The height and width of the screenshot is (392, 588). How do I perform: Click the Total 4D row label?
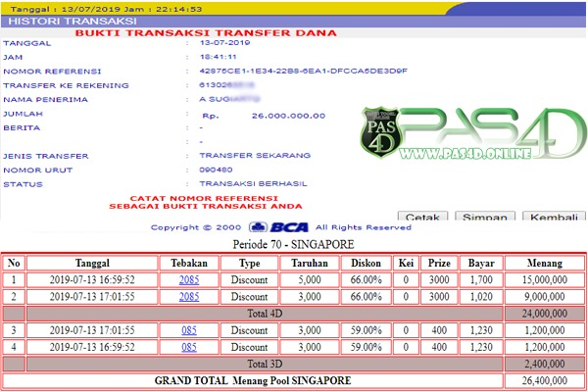pyautogui.click(x=265, y=314)
